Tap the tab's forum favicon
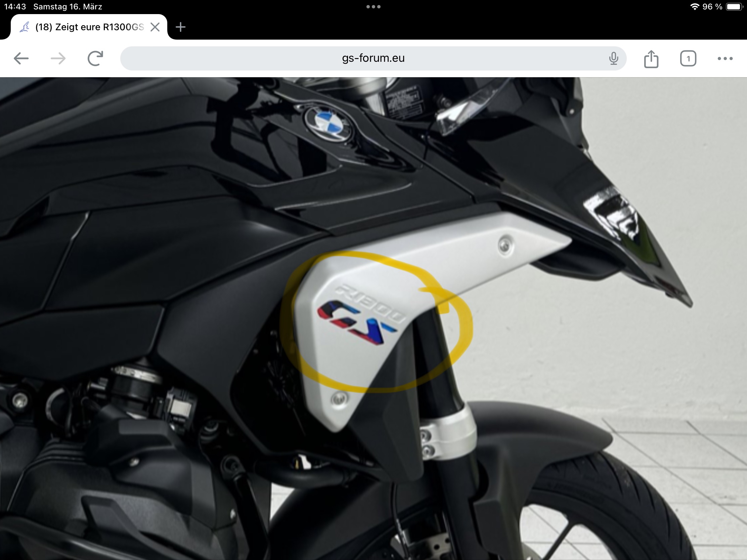This screenshot has width=747, height=560. (25, 27)
